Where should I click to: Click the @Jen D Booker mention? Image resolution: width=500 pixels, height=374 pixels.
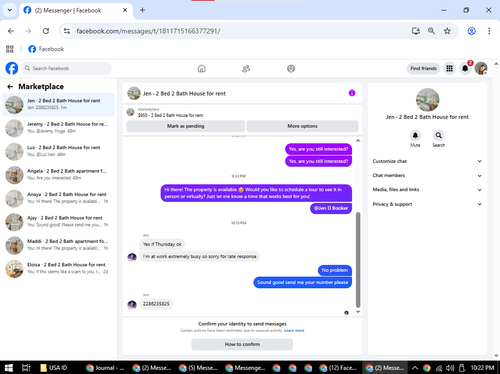[331, 208]
